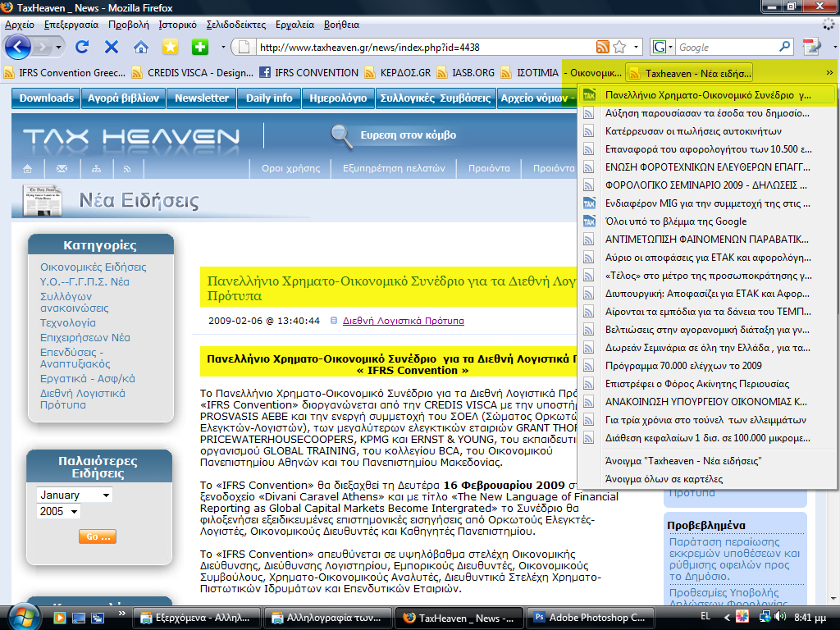Stop page loading with the X icon
840x630 pixels.
(x=112, y=47)
